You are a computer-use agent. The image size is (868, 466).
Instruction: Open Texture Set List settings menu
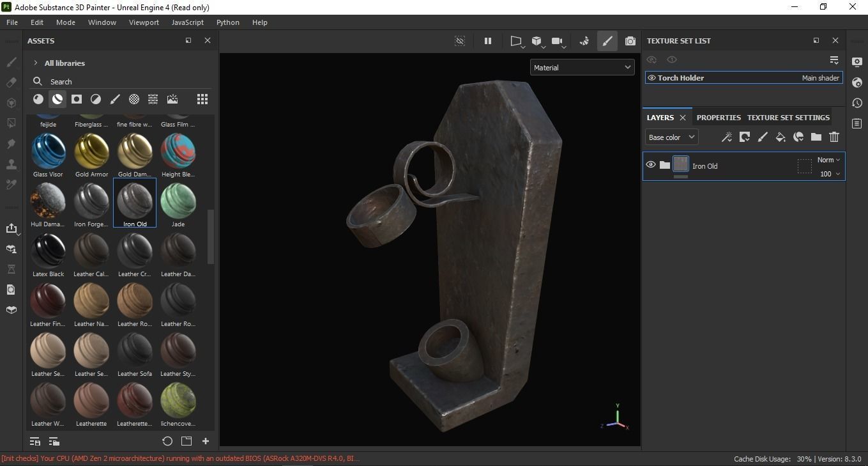[x=834, y=60]
